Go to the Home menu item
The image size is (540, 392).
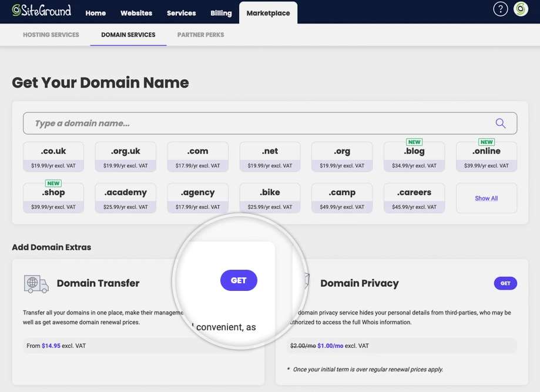[x=96, y=13]
